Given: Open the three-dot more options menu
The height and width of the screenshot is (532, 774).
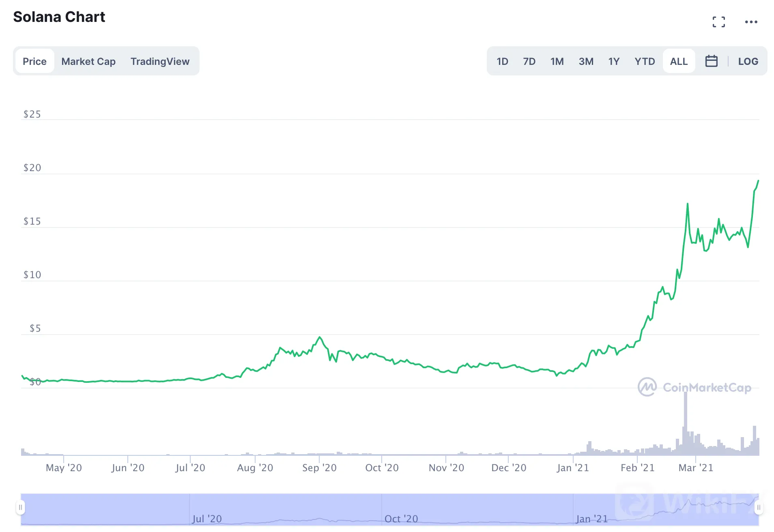Looking at the screenshot, I should (x=751, y=22).
